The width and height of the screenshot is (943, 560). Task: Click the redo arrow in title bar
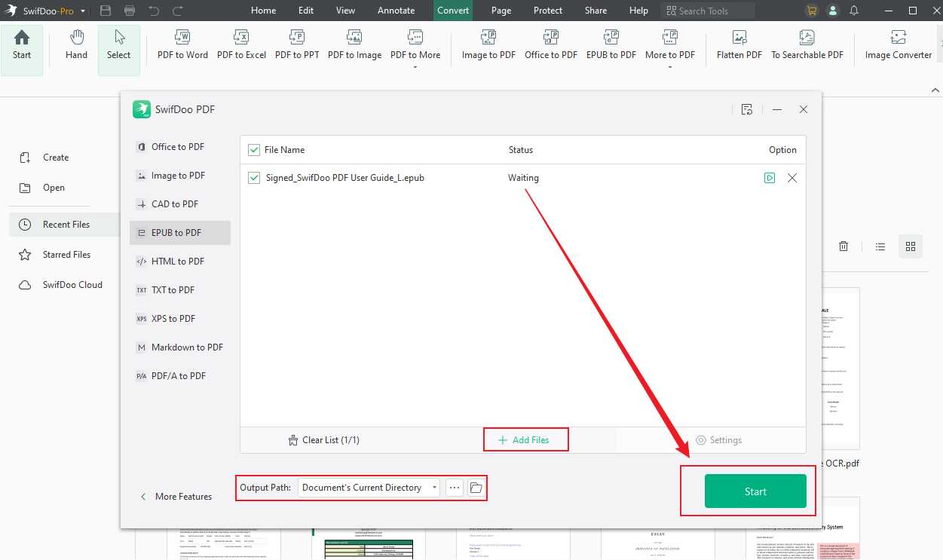click(x=178, y=11)
